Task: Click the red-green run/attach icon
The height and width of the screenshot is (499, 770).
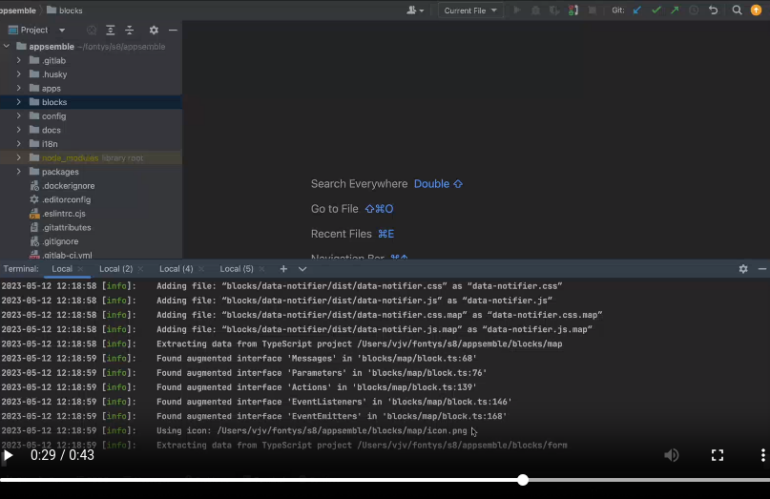Action: coord(573,10)
